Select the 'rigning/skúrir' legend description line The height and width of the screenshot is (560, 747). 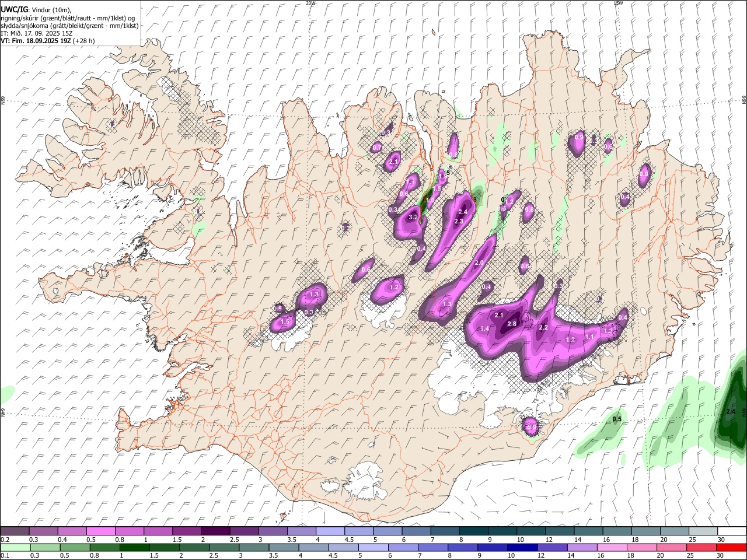(x=68, y=18)
